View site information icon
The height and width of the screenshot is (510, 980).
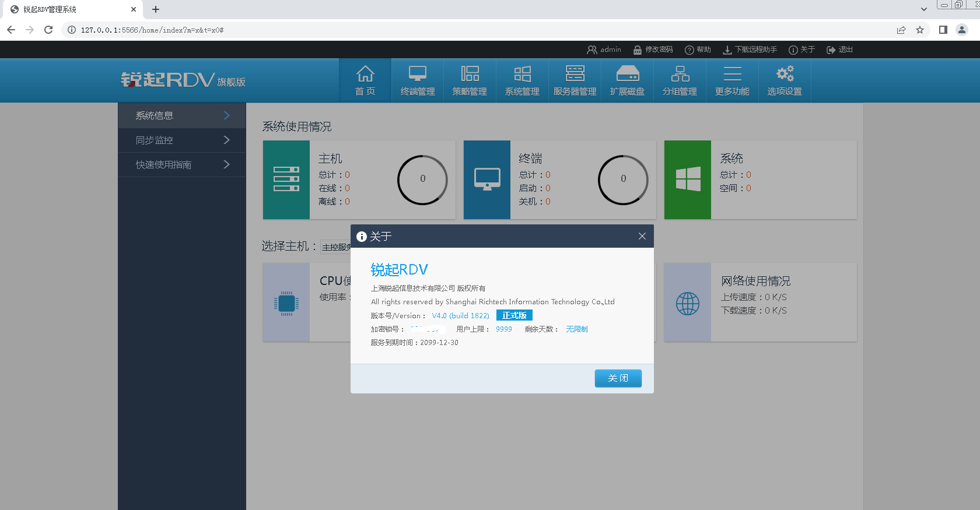click(x=71, y=30)
